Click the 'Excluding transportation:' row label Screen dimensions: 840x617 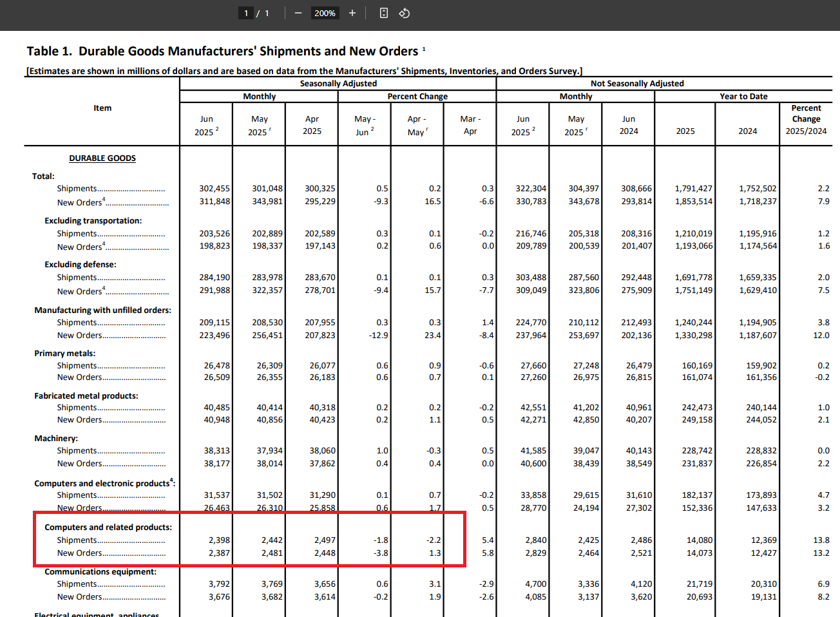[x=93, y=221]
